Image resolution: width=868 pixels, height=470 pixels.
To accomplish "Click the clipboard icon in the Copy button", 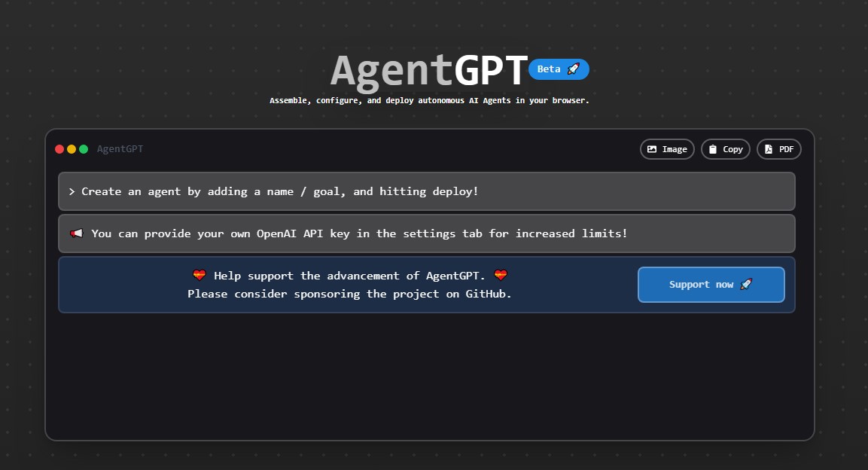I will pyautogui.click(x=713, y=149).
